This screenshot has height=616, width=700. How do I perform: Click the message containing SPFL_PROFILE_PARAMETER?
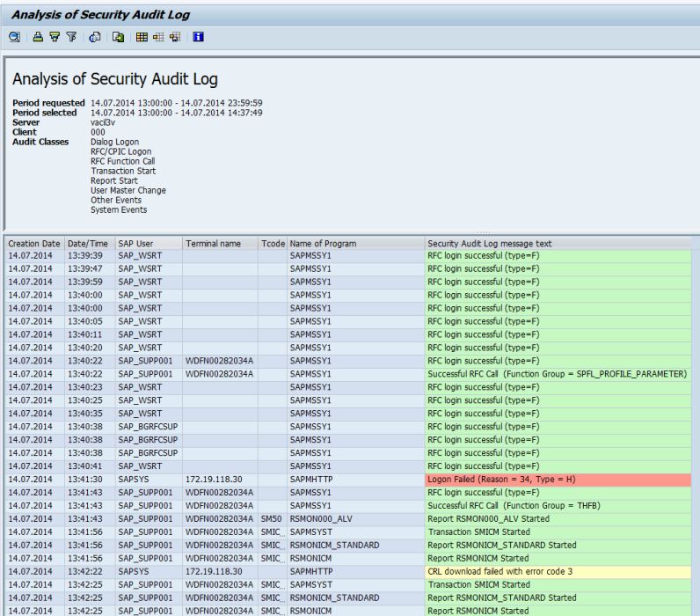558,374
